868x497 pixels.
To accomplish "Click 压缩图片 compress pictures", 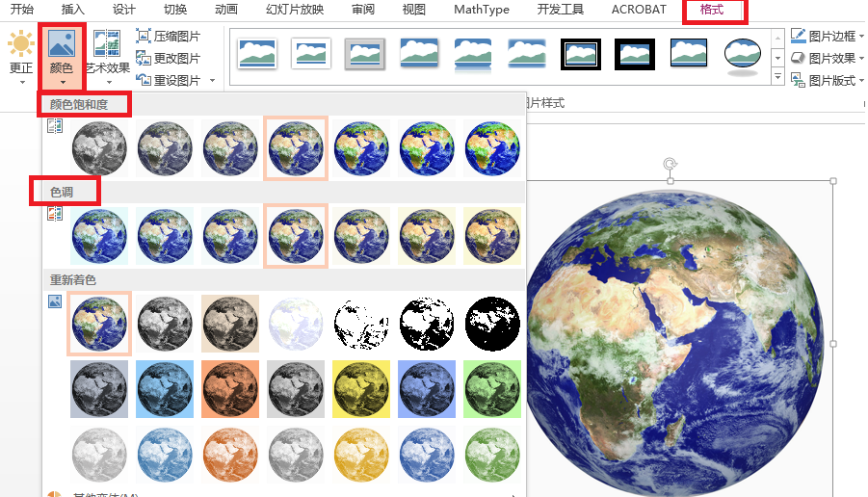I will tap(169, 37).
